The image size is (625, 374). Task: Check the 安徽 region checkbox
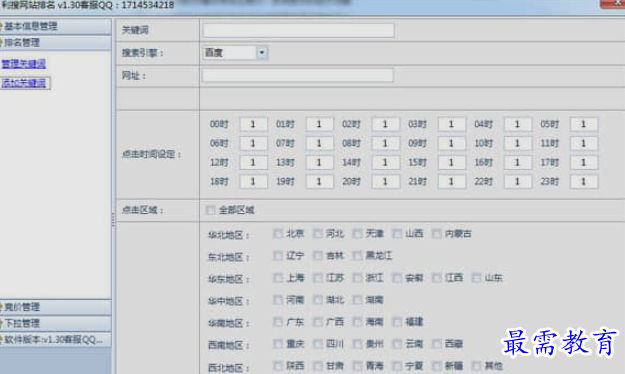[x=397, y=278]
